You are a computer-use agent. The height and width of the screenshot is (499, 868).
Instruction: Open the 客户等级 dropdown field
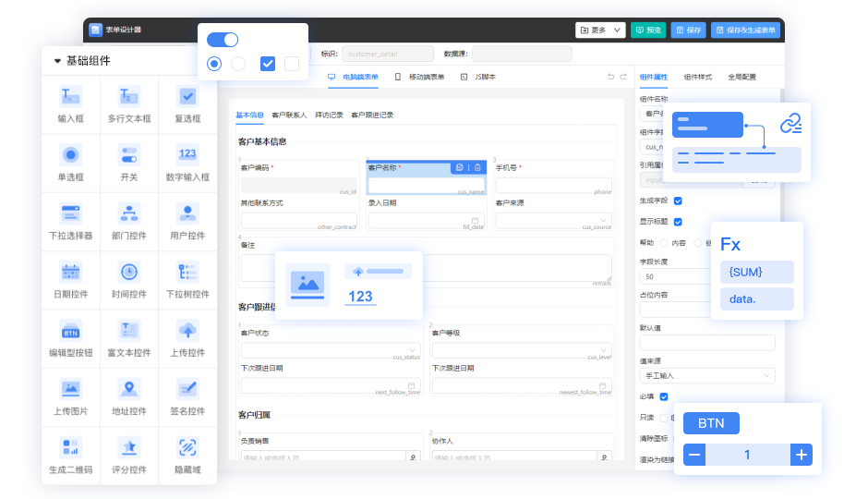click(x=522, y=350)
